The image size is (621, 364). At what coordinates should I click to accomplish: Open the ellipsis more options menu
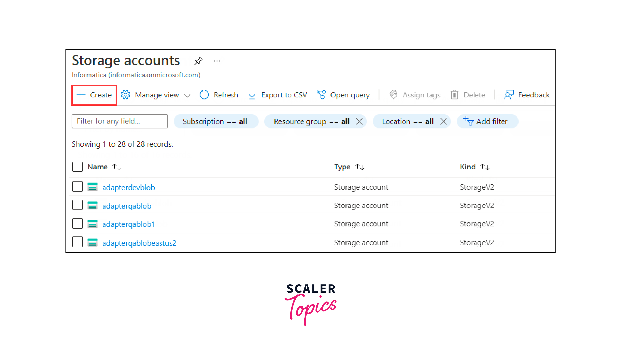(217, 61)
